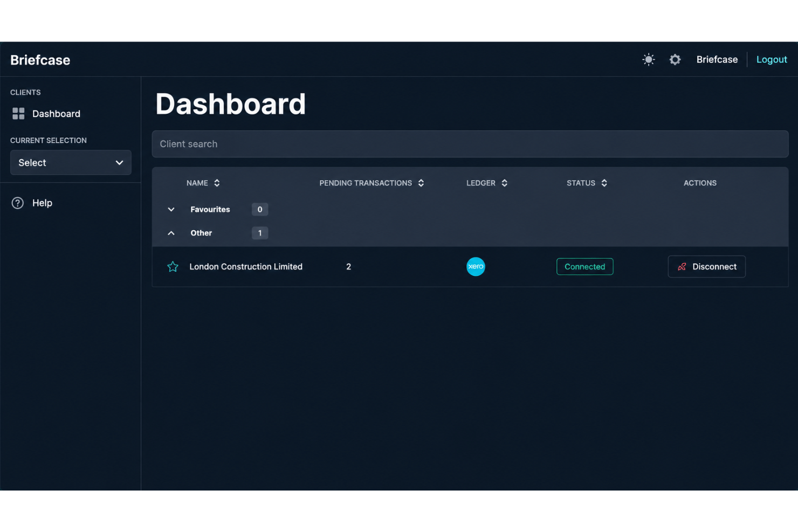Screen dimensions: 798x532
Task: Click the pending transactions value 2
Action: (x=348, y=267)
